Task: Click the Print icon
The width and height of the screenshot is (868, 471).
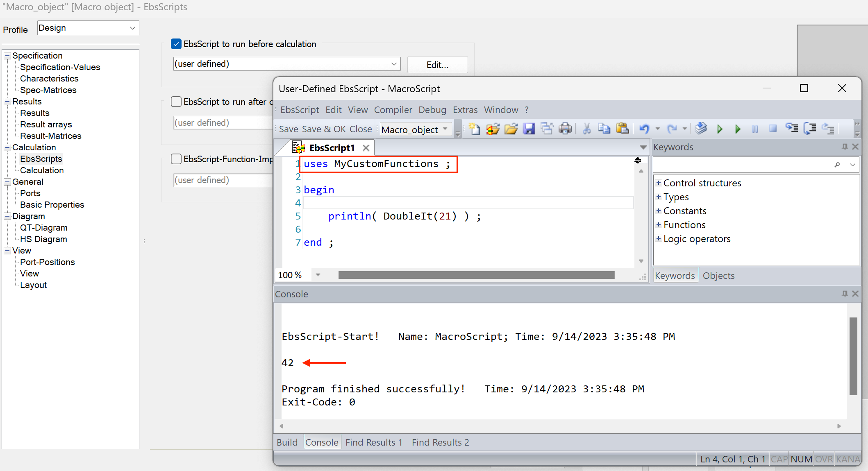Action: 566,129
